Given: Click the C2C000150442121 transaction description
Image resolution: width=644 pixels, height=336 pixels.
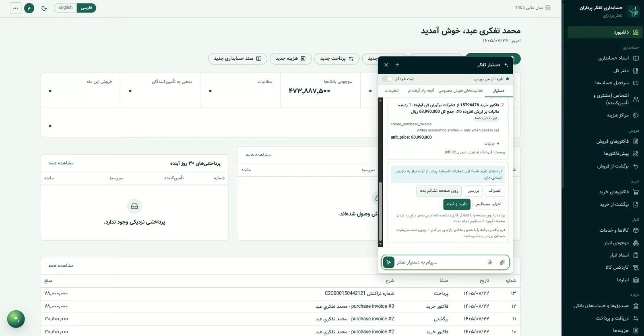Looking at the screenshot, I should click(x=359, y=293).
